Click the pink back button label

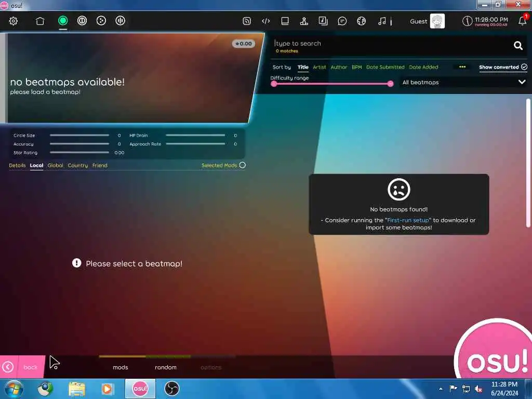(x=30, y=367)
